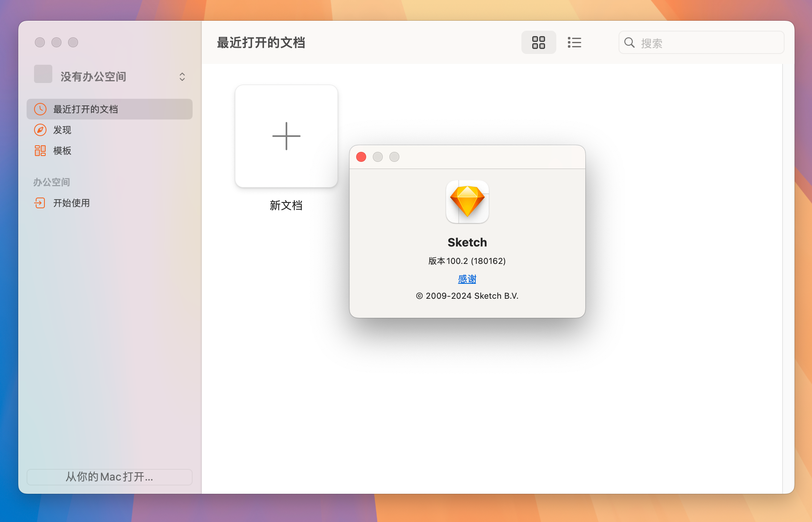
Task: Select the grid view icon
Action: 538,42
